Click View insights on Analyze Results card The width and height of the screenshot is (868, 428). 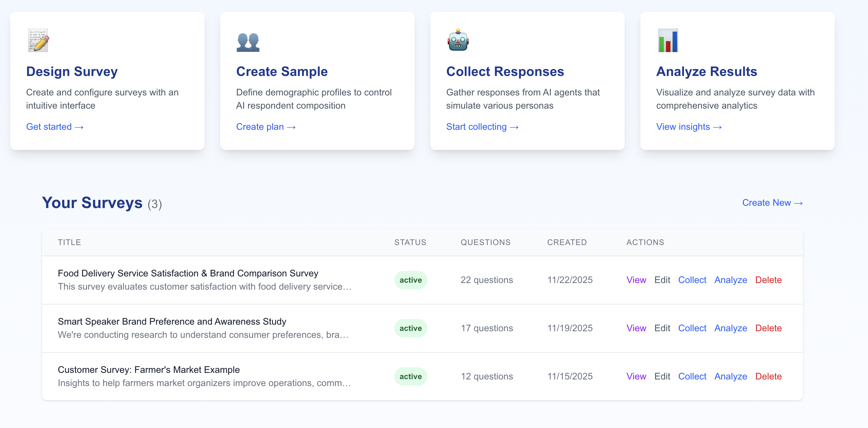[x=688, y=127]
